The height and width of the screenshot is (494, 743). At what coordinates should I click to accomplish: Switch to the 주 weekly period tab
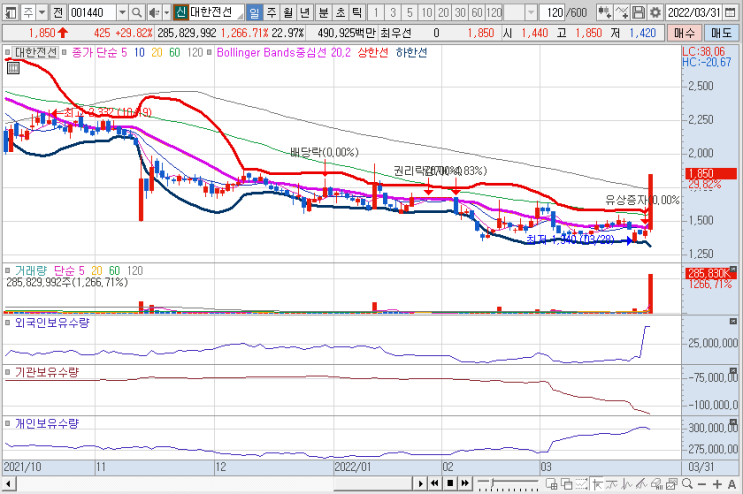(272, 12)
